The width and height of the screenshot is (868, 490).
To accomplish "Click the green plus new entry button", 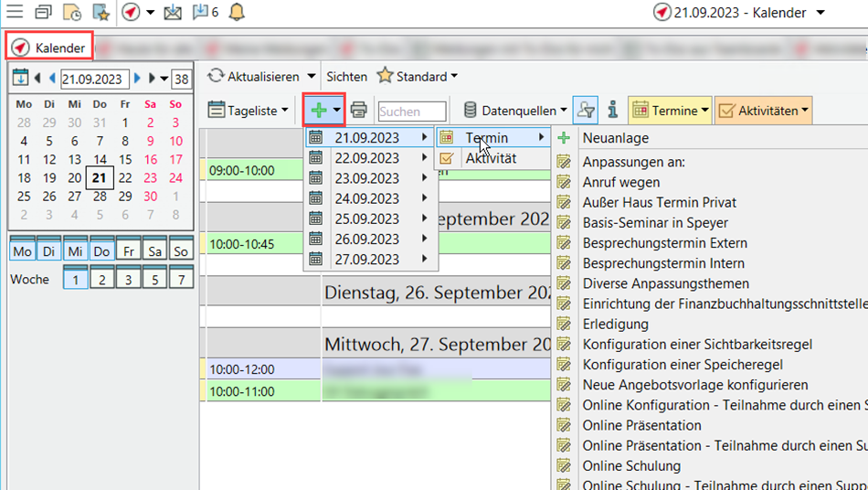I will 319,111.
